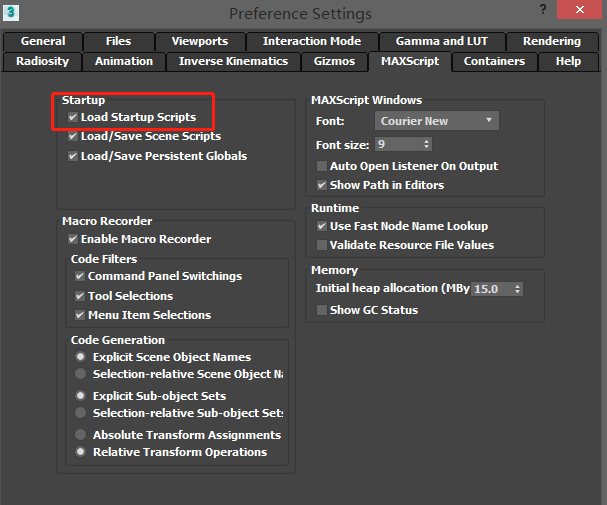Disable Load Startup Scripts checkbox
The height and width of the screenshot is (505, 607).
coord(73,117)
